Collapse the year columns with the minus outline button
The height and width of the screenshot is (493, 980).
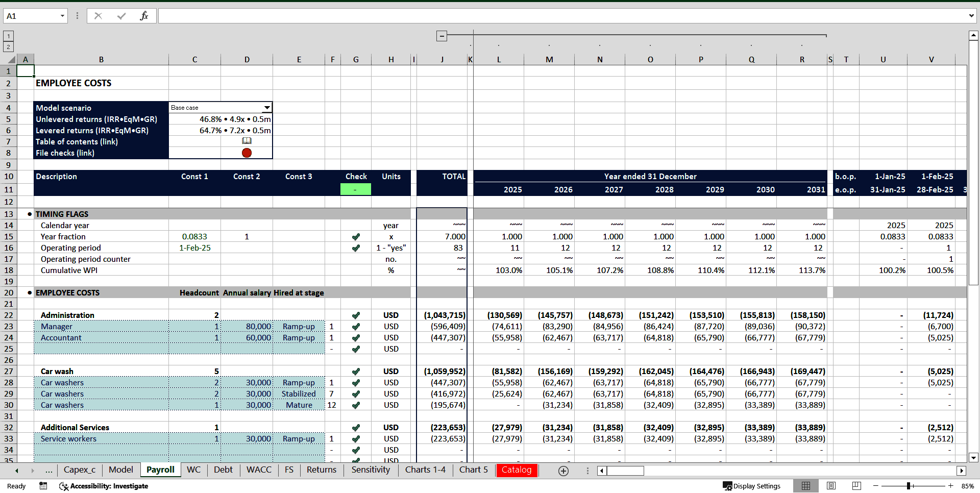(441, 36)
